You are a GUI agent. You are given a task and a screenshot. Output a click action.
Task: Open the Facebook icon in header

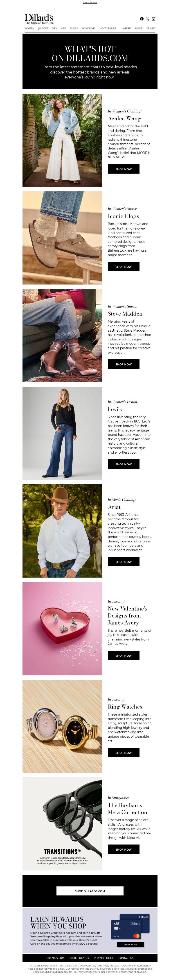pyautogui.click(x=142, y=19)
